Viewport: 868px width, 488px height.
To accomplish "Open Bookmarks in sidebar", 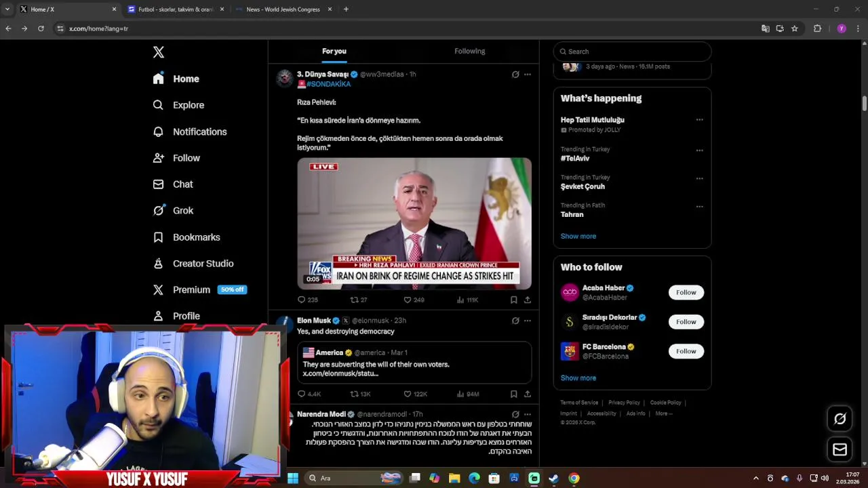I will [x=186, y=237].
